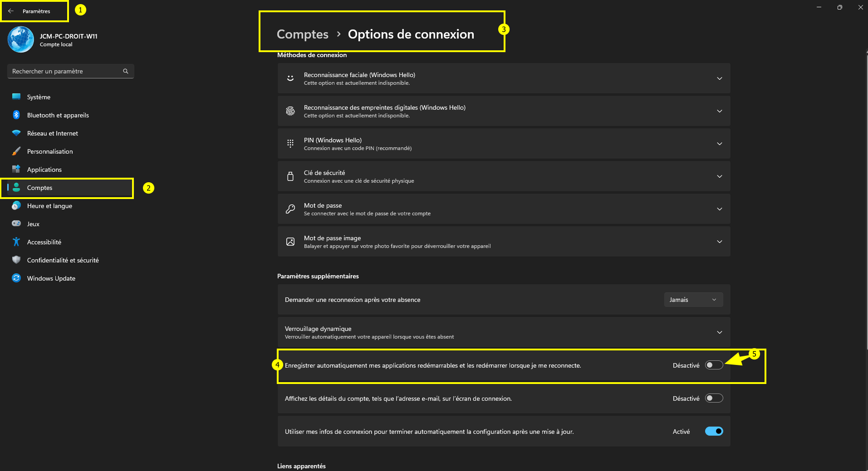Viewport: 868px width, 471px height.
Task: Click the Accessibilité figure icon
Action: (16, 242)
